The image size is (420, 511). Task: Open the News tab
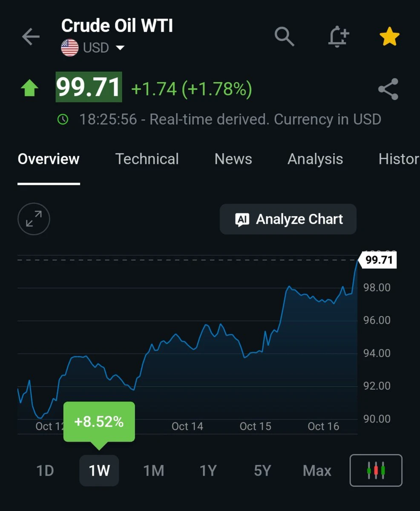pyautogui.click(x=233, y=159)
